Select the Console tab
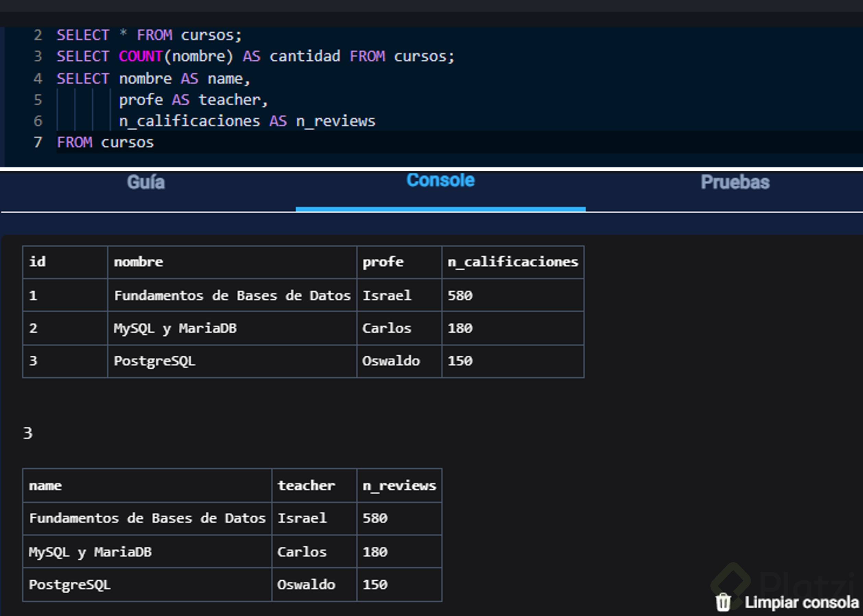 tap(440, 180)
